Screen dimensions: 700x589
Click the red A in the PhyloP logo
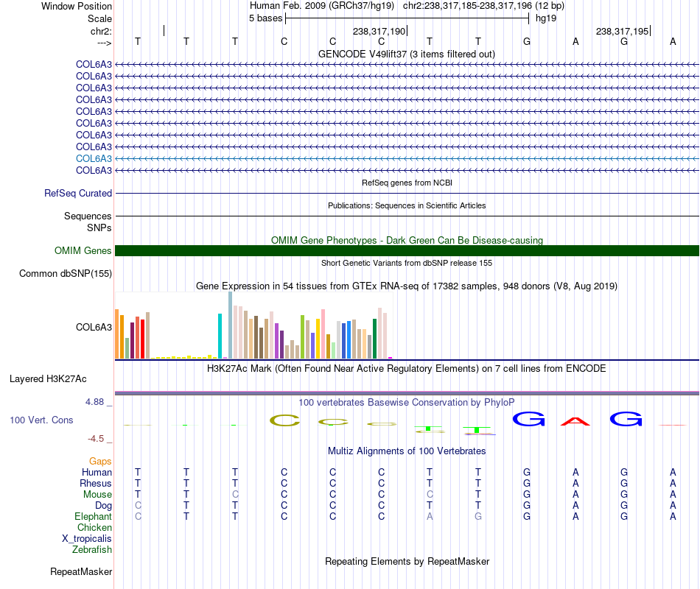tap(575, 421)
